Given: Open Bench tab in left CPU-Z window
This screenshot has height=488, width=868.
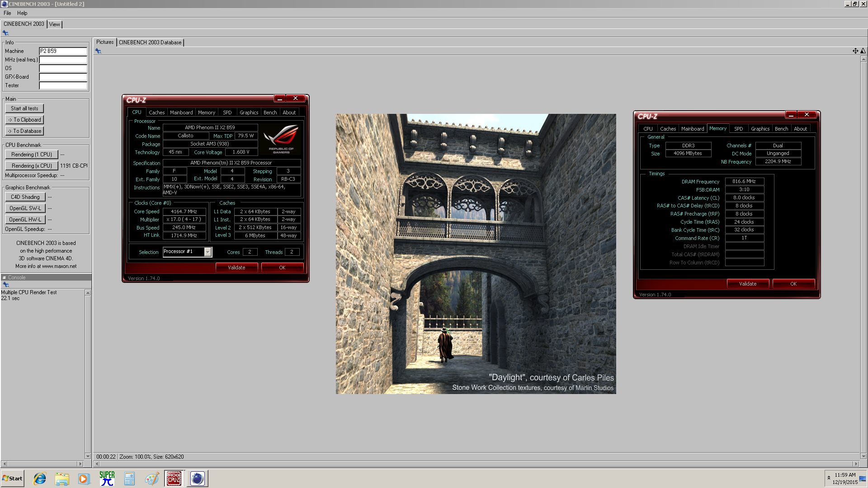Looking at the screenshot, I should coord(270,113).
